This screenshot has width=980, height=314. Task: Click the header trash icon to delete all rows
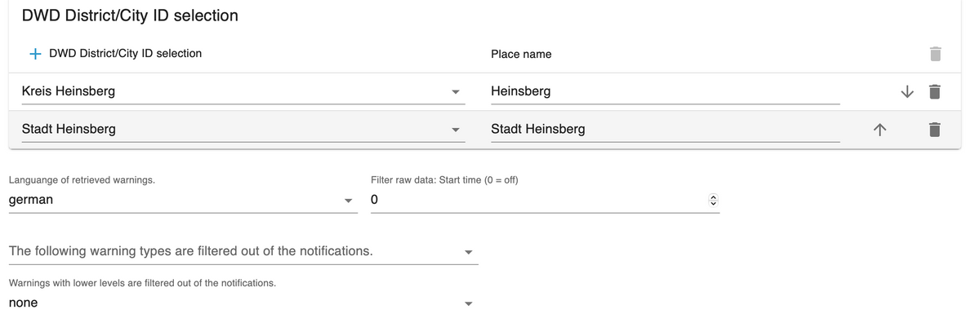936,54
